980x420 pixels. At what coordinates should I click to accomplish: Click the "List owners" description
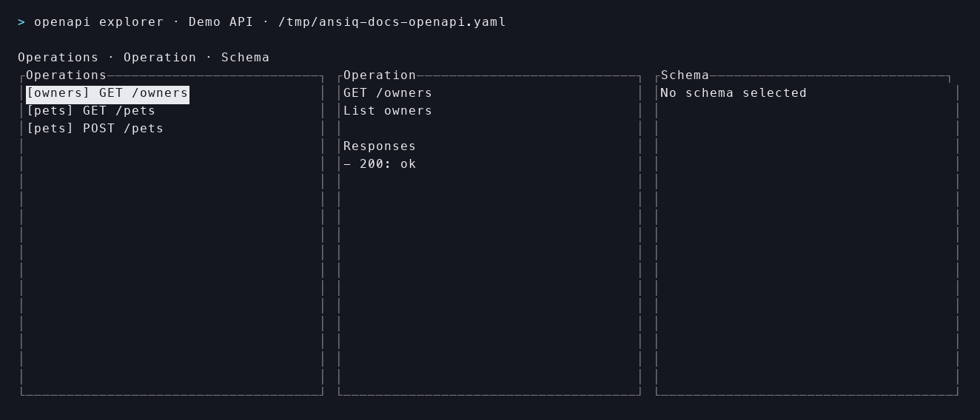click(x=388, y=111)
